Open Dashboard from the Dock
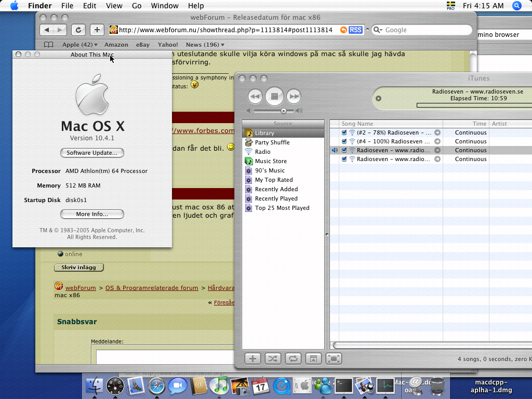Viewport: 532px width, 399px height. [x=115, y=386]
